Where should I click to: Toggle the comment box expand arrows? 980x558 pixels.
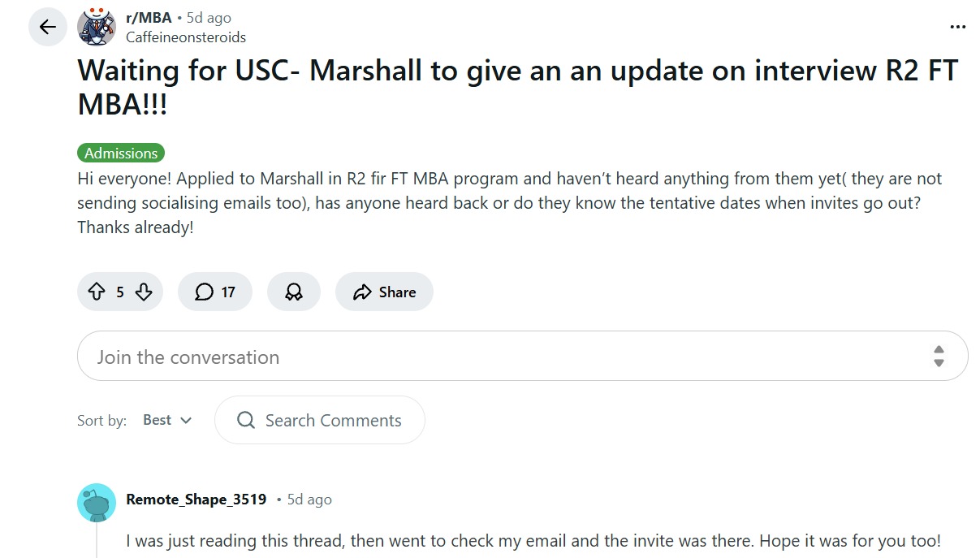tap(939, 356)
